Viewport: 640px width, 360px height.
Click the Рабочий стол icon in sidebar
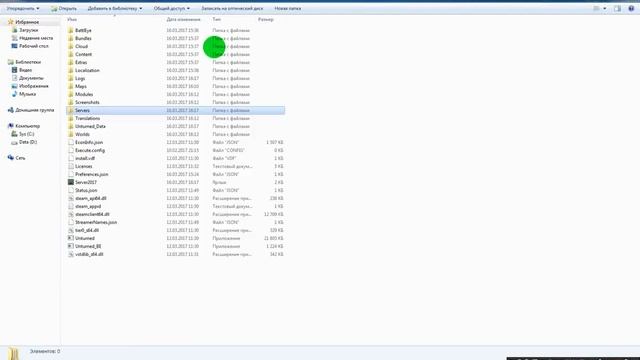(15, 46)
